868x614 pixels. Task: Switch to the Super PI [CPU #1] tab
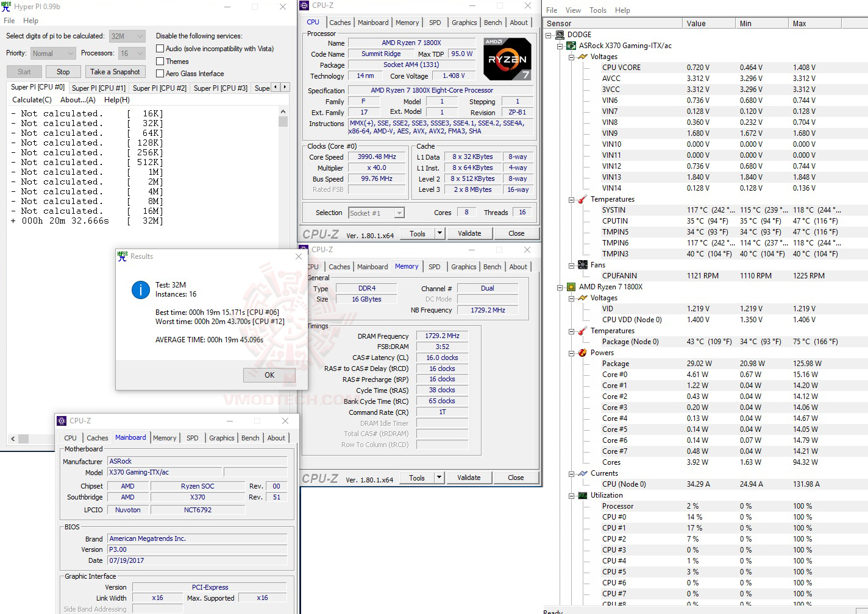99,88
